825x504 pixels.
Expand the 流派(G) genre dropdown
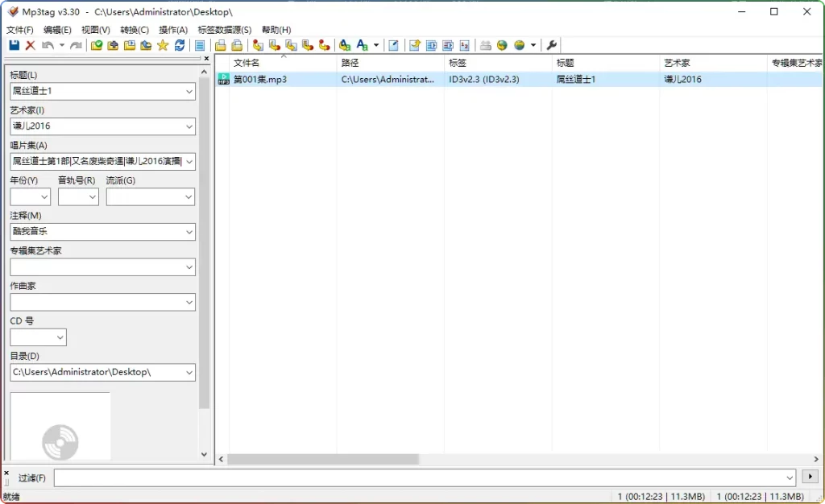189,197
